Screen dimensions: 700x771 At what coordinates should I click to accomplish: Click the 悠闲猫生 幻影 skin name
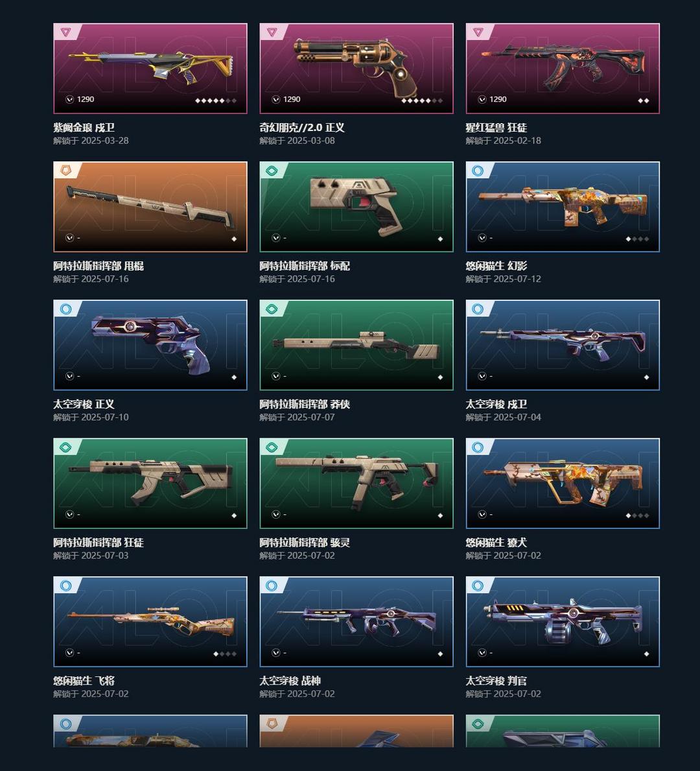496,266
